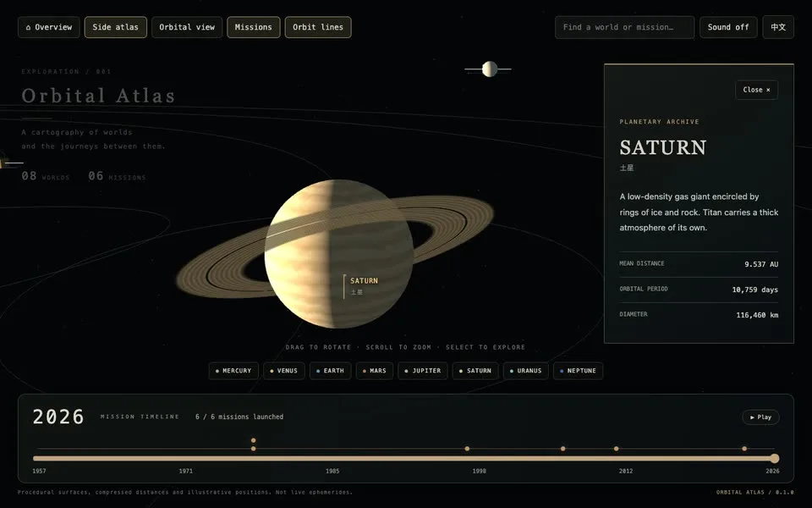Switch to Orbital view

(x=187, y=27)
